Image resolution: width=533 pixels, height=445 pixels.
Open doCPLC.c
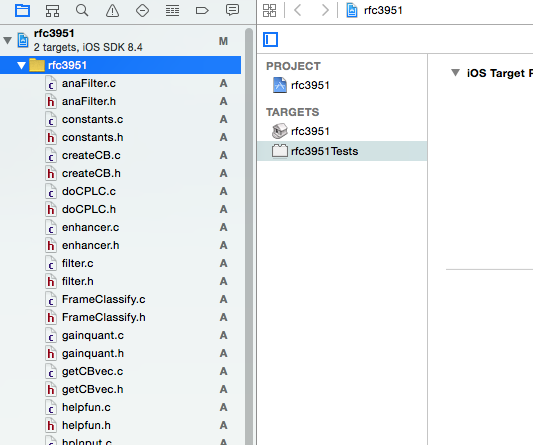[x=89, y=191]
